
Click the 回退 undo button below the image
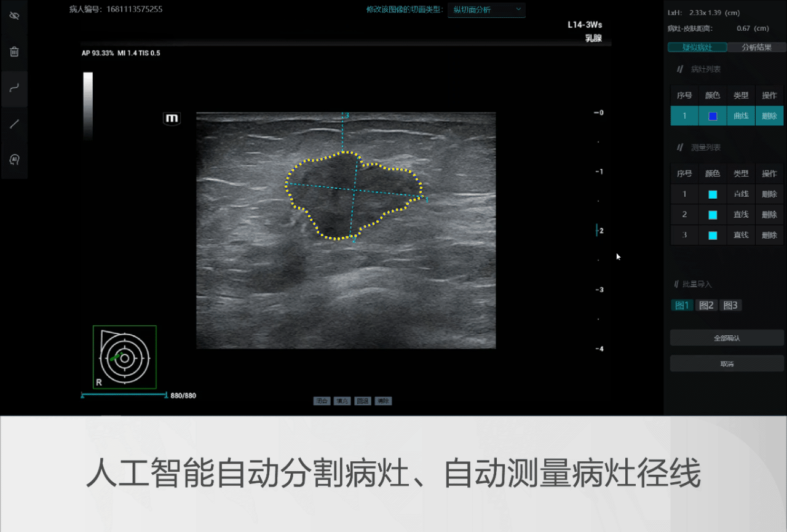362,401
